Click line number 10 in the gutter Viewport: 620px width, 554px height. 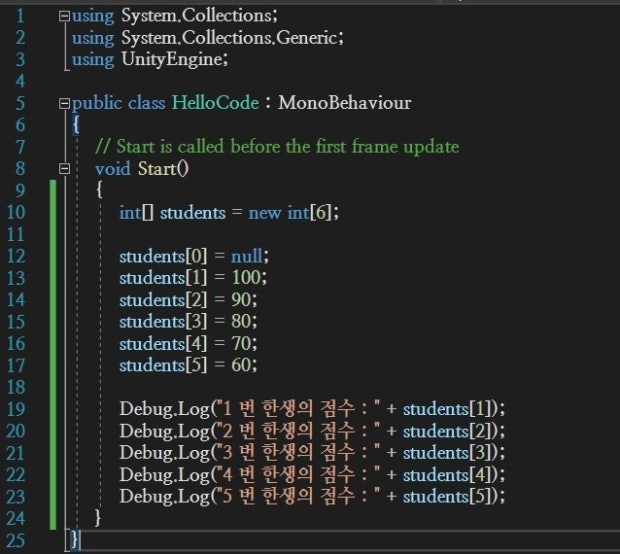click(20, 212)
